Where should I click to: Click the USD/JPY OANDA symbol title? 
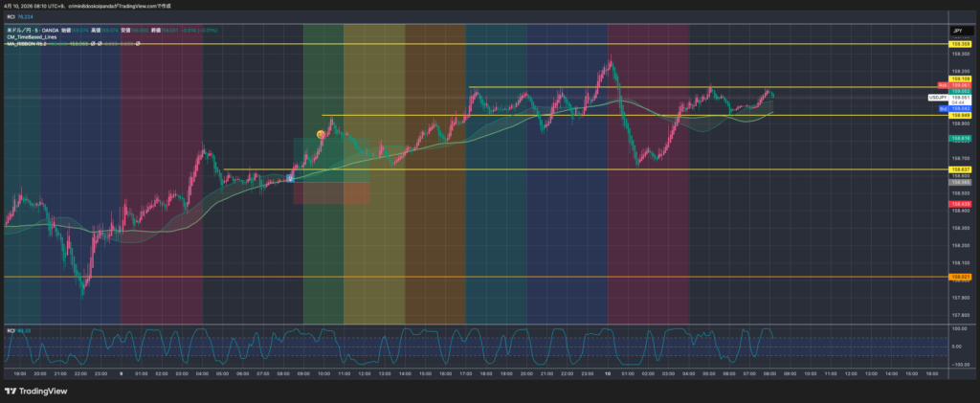click(x=33, y=30)
